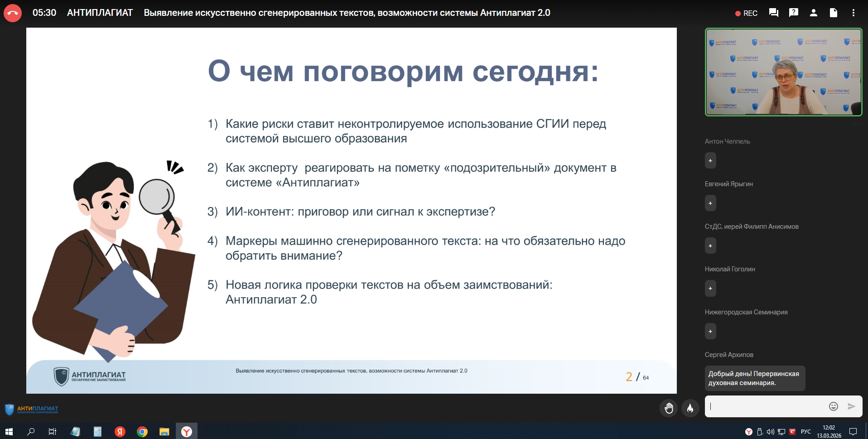Viewport: 868px width, 439px height.
Task: Open the documents file icon in the header
Action: click(833, 13)
